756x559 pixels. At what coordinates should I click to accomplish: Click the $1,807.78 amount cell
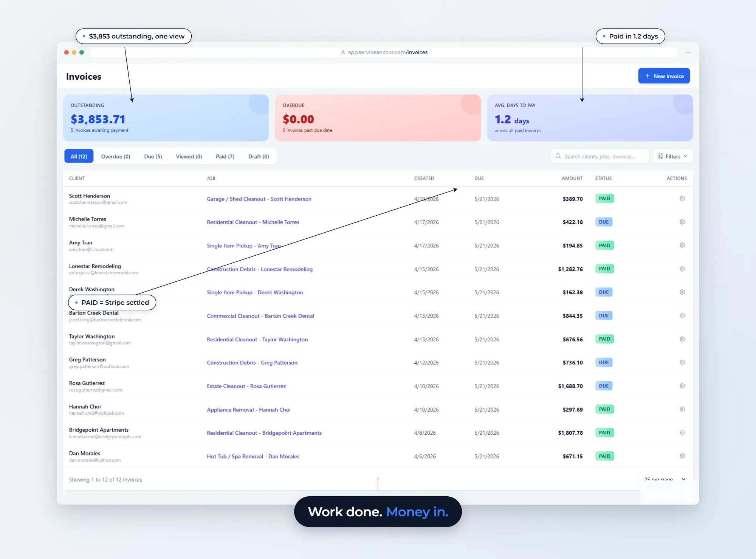570,433
